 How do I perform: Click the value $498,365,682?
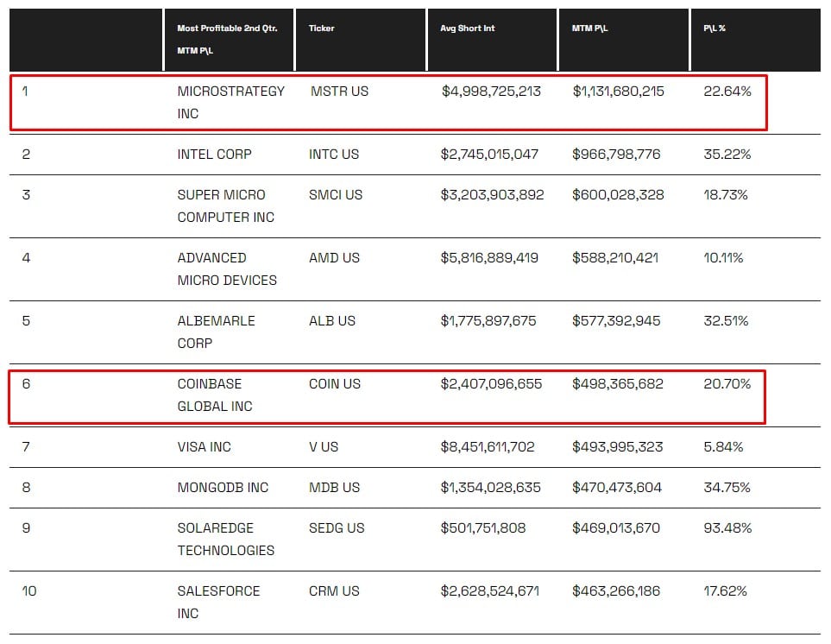point(618,384)
